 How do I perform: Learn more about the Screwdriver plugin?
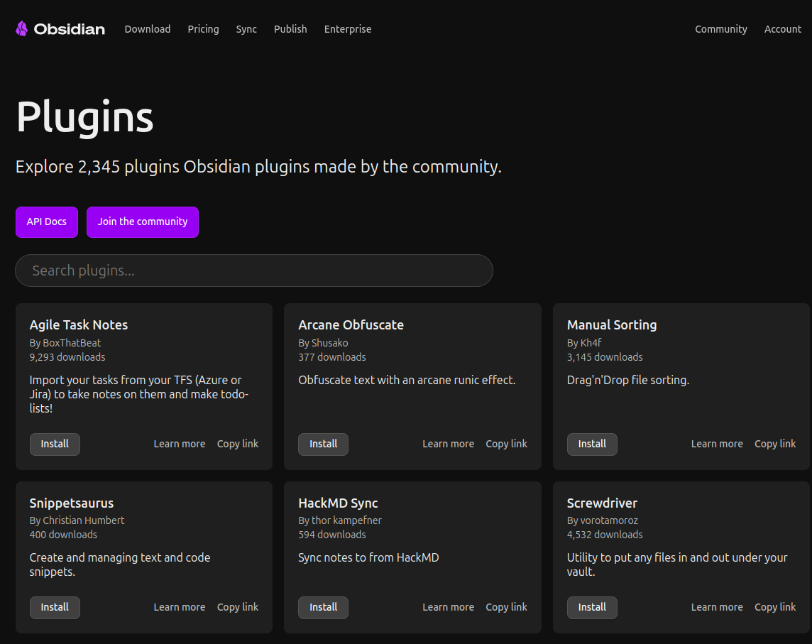tap(717, 608)
